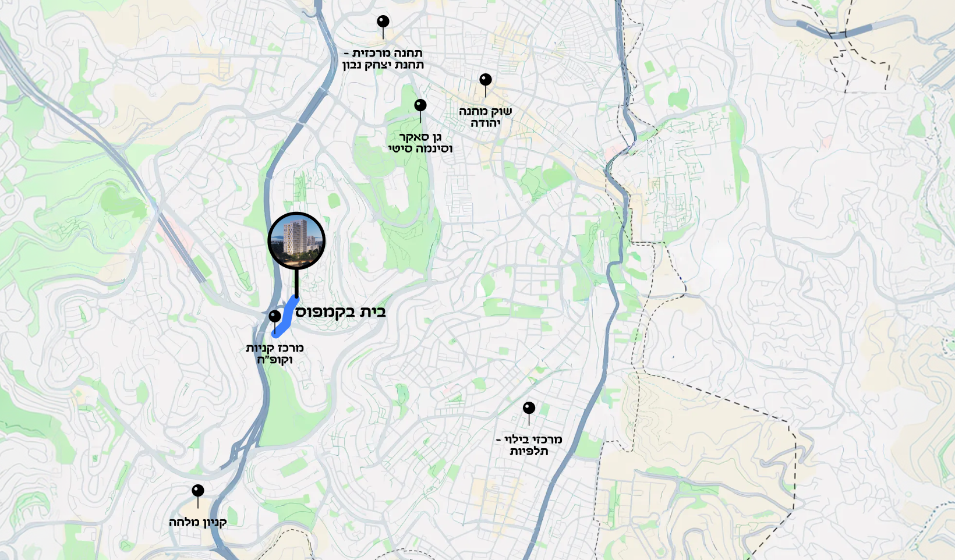Click the שוק מחנה יהודה text label
Screen dimensions: 955x560
click(486, 117)
